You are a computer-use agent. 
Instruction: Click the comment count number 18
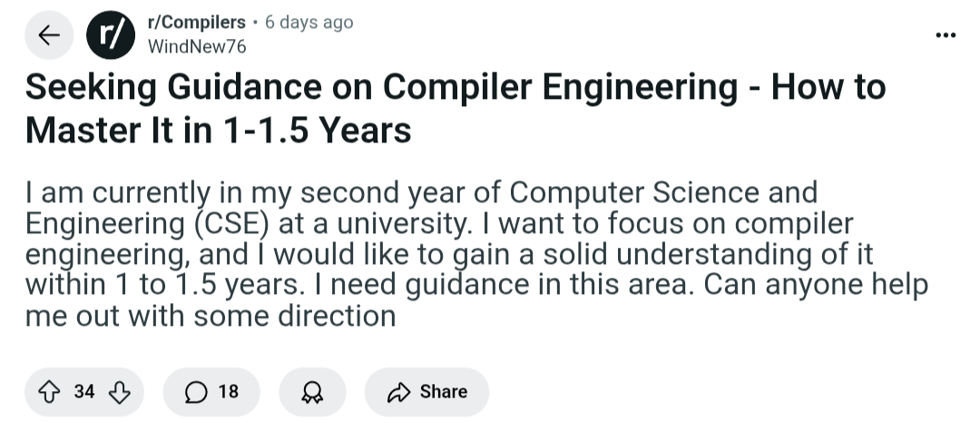tap(228, 392)
